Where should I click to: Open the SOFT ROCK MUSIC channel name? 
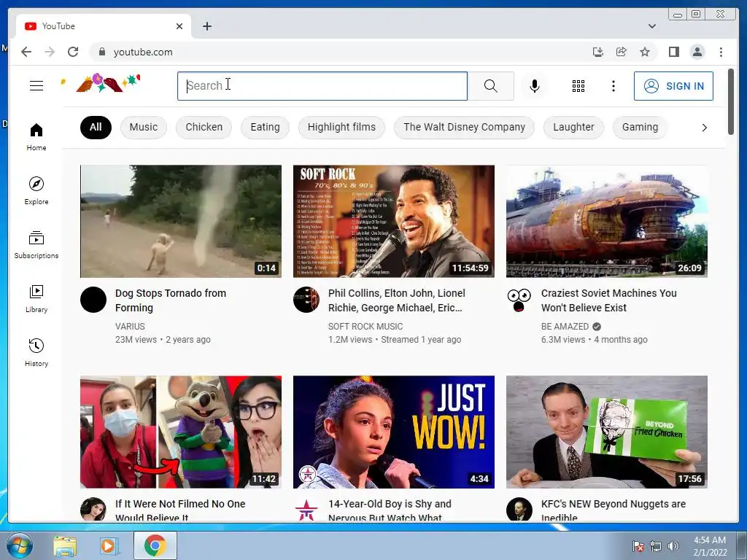point(365,326)
